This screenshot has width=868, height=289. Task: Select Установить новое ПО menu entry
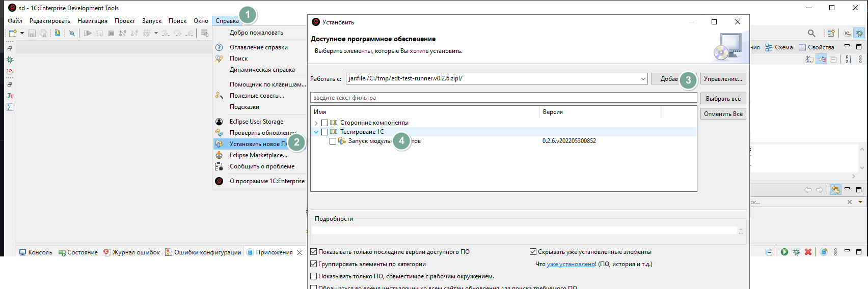(x=259, y=144)
